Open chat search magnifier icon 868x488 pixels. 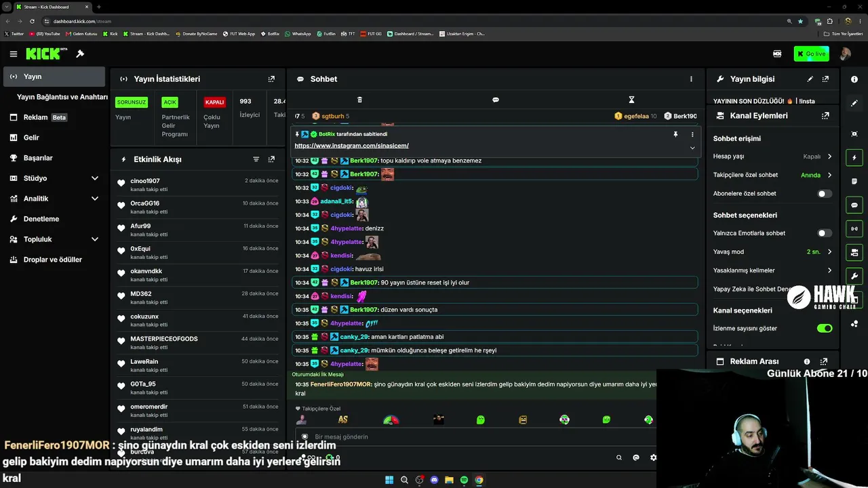618,457
